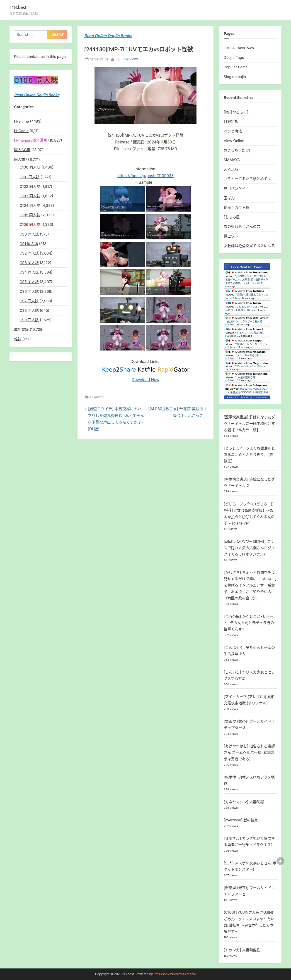Click the scroll-to-top arrow button
The image size is (291, 980).
point(280,861)
